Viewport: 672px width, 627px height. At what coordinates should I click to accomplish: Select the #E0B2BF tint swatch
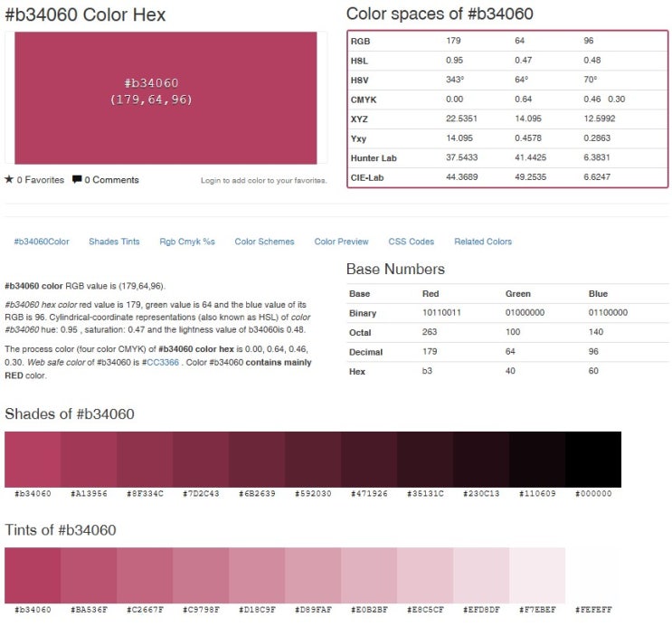(x=369, y=575)
